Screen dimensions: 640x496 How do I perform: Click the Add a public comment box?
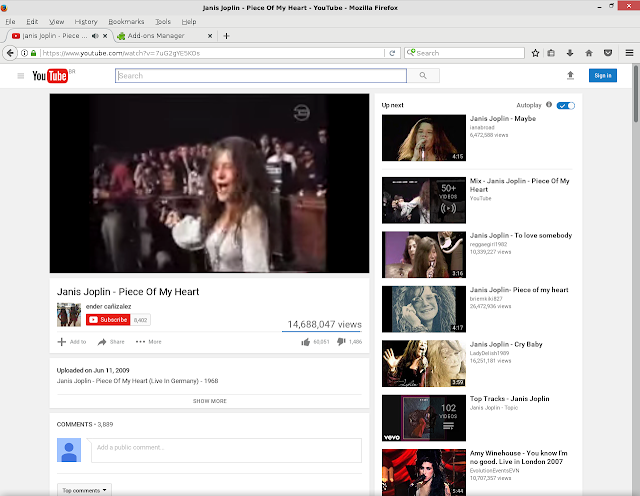(x=226, y=450)
